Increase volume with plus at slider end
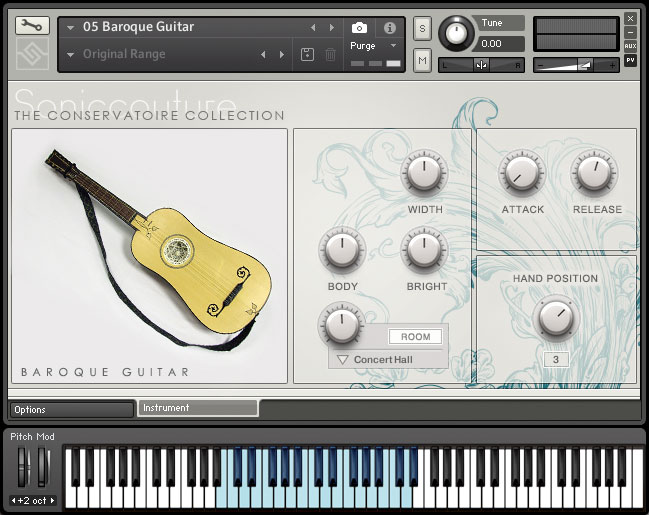 point(612,65)
